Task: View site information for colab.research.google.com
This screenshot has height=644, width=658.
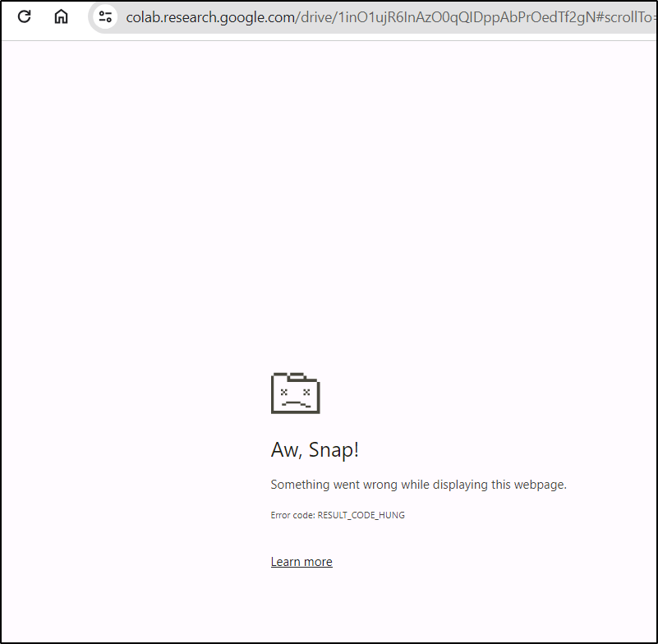Action: pyautogui.click(x=105, y=16)
